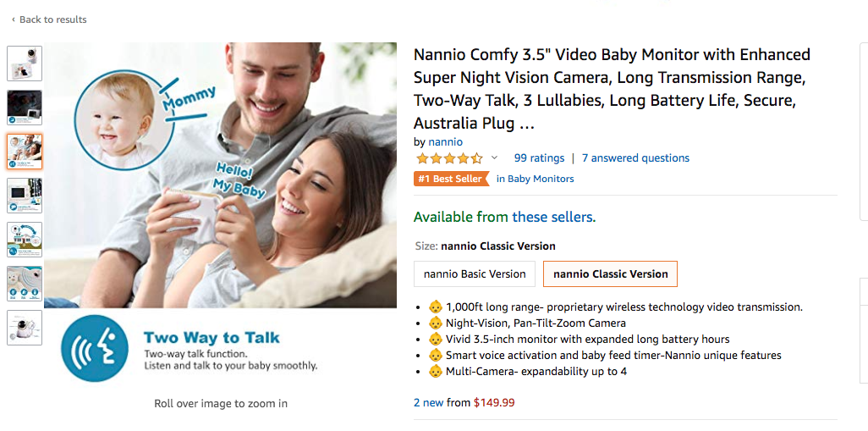This screenshot has width=868, height=431.
Task: View the last thumbnail of the camera
Action: 25,328
